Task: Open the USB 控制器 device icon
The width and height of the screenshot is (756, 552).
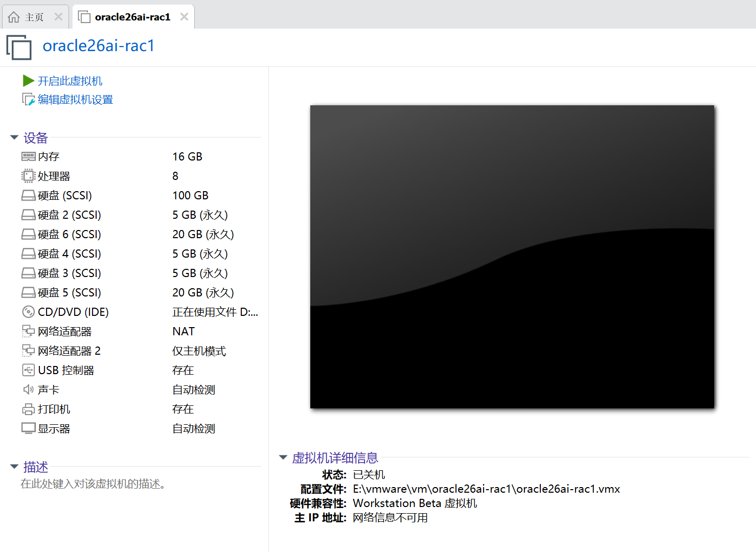Action: (x=29, y=370)
